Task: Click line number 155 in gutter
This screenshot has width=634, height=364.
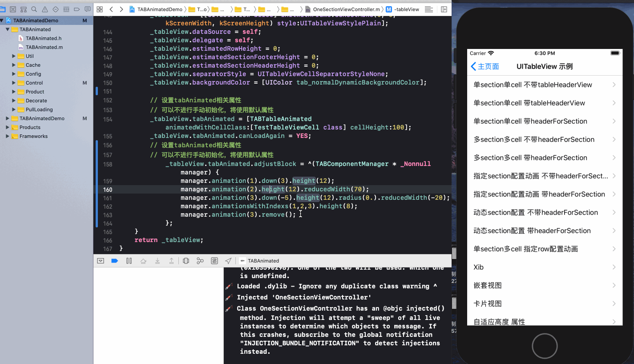Action: coord(108,136)
